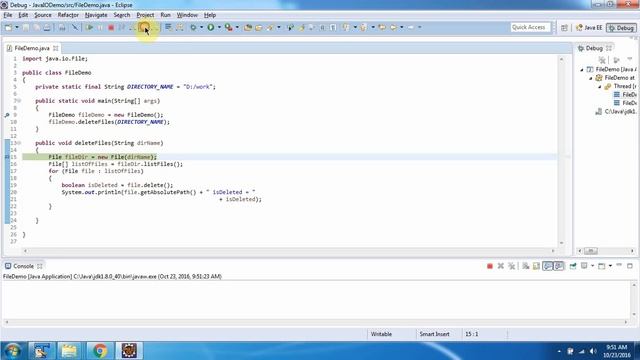Click the Resume debug button
The height and width of the screenshot is (360, 640).
(89, 27)
